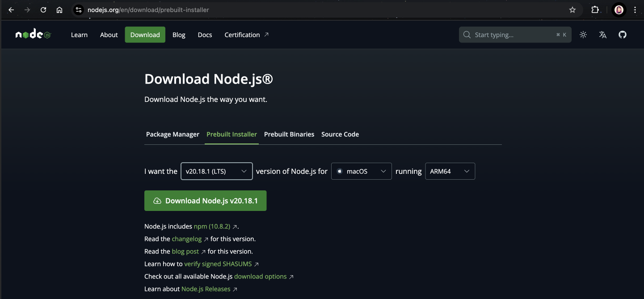The image size is (644, 299).
Task: Open the Docs nav item
Action: [205, 35]
